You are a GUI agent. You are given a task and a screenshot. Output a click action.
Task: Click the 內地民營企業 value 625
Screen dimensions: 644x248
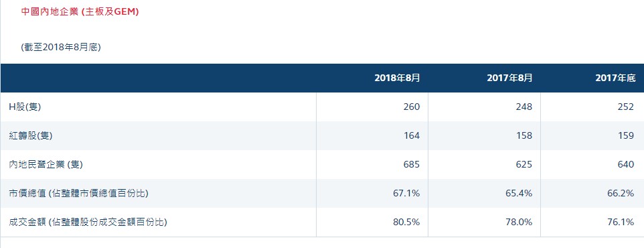(524, 164)
